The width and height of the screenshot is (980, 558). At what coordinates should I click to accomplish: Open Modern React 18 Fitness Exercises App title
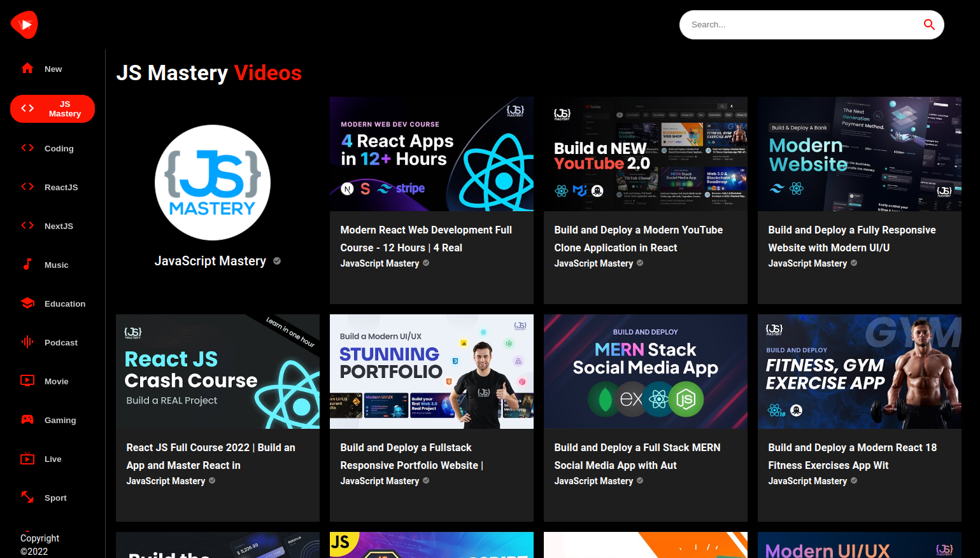(x=853, y=456)
